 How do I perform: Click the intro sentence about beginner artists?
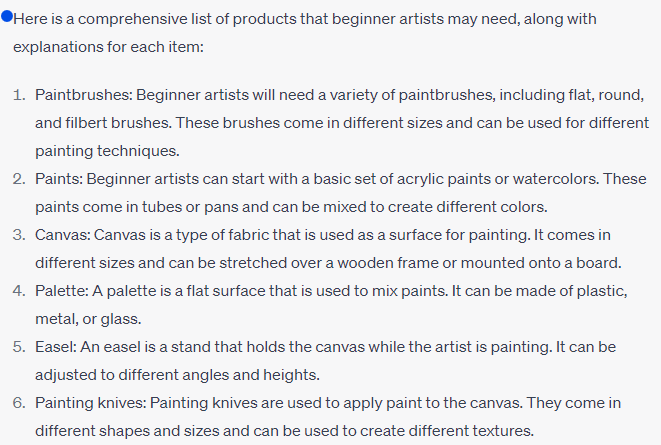(305, 33)
